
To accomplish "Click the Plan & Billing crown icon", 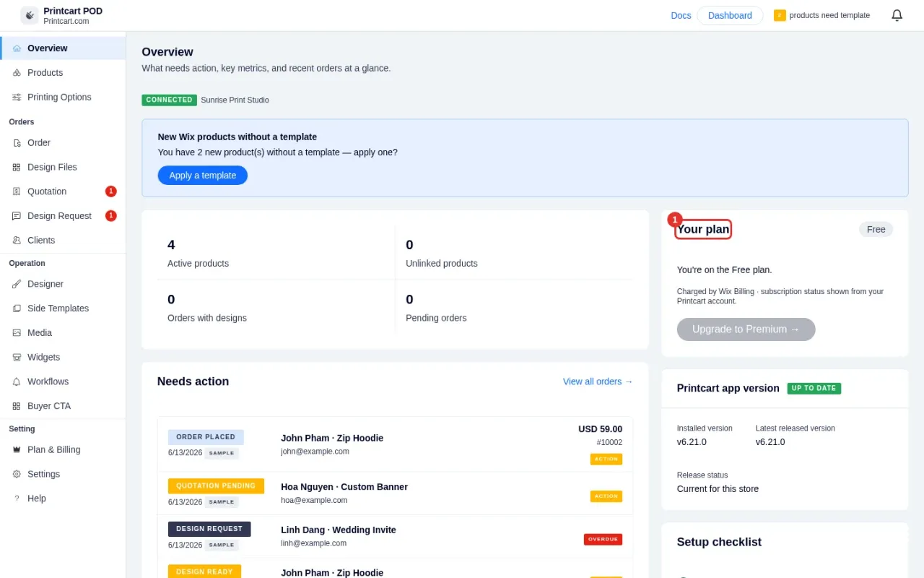I will [17, 450].
